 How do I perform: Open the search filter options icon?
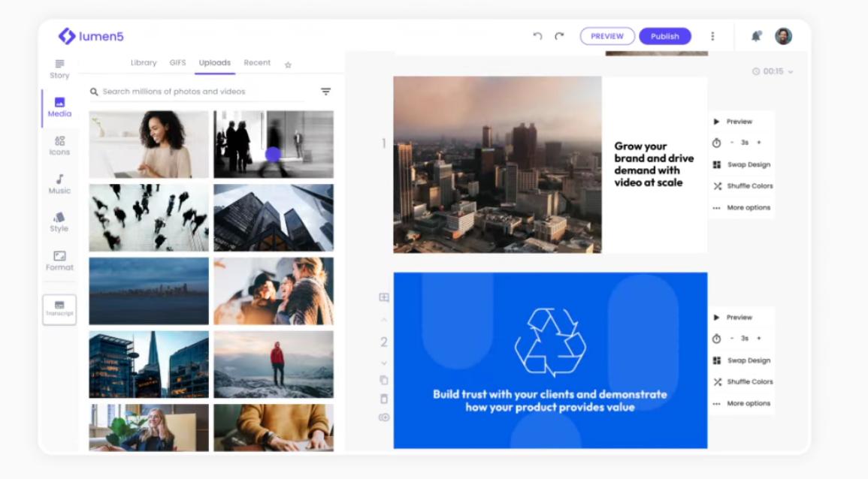pyautogui.click(x=325, y=92)
